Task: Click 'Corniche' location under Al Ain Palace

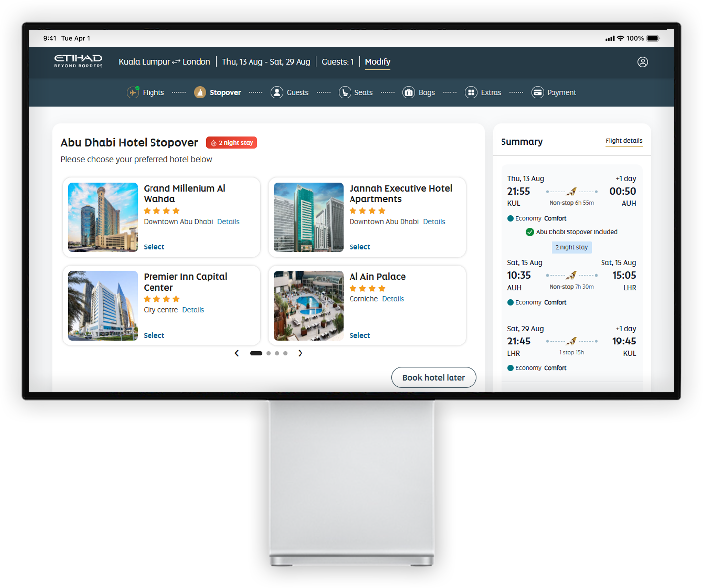Action: click(x=363, y=299)
